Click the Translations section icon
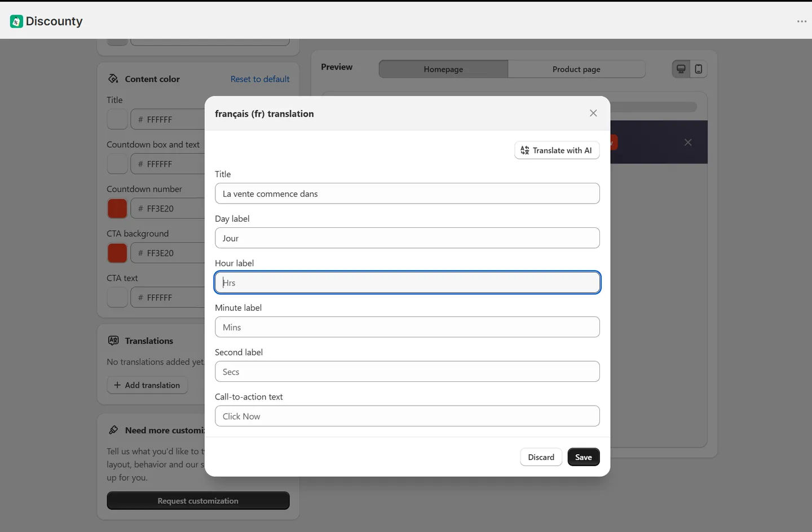Viewport: 812px width, 532px height. point(113,341)
